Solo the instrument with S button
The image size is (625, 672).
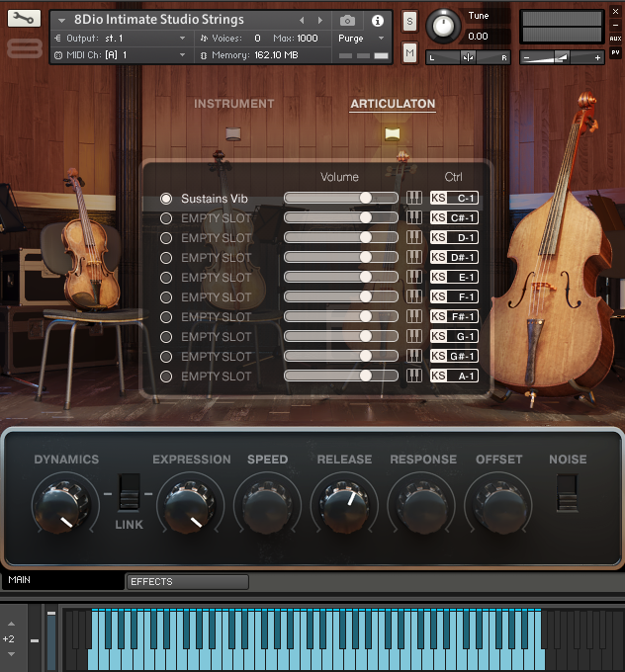tap(409, 22)
